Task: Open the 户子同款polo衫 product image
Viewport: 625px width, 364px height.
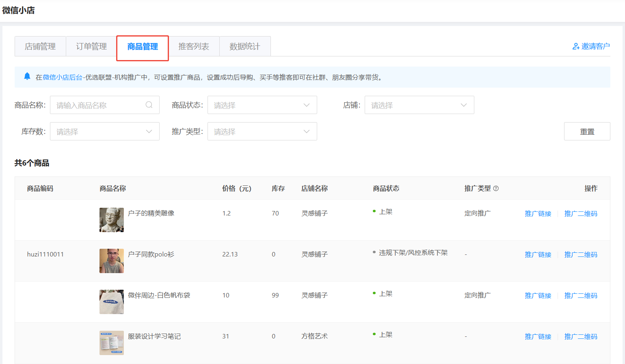Action: [x=112, y=261]
